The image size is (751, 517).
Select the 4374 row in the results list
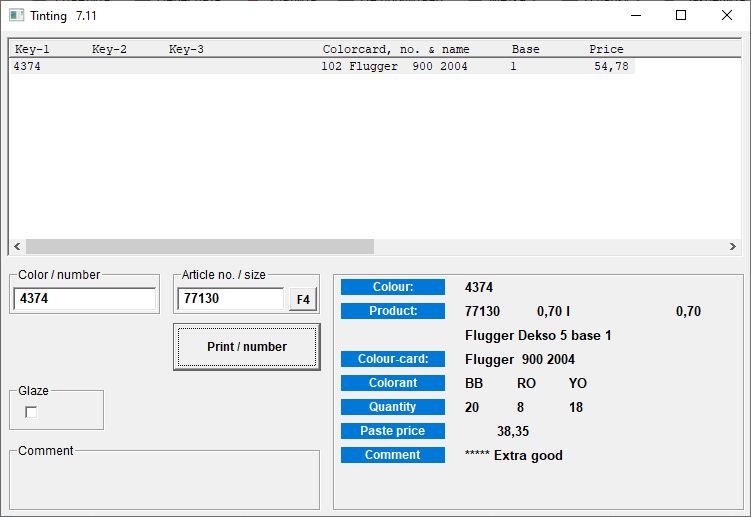click(x=322, y=66)
